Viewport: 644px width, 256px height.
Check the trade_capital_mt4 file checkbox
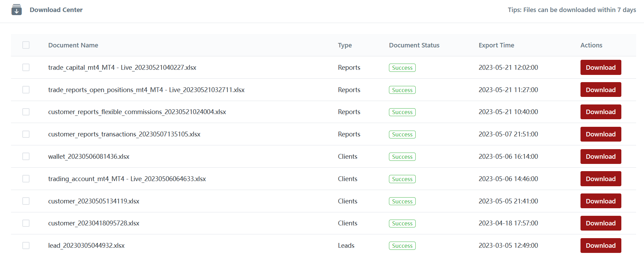point(26,67)
